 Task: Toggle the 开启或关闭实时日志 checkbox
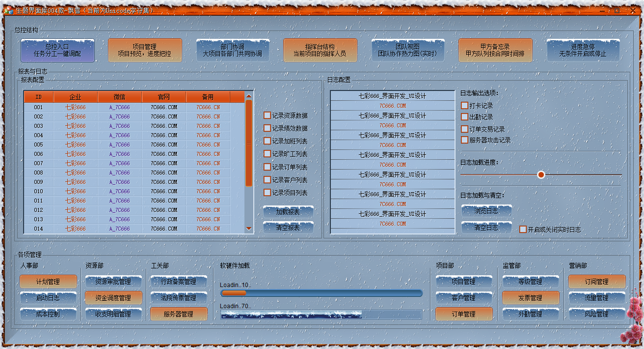point(523,230)
